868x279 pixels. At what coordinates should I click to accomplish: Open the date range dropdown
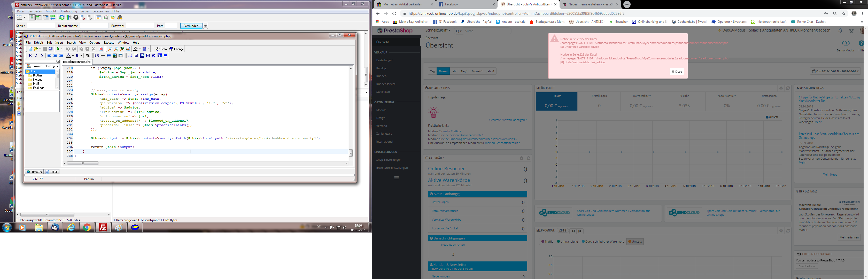tap(835, 71)
